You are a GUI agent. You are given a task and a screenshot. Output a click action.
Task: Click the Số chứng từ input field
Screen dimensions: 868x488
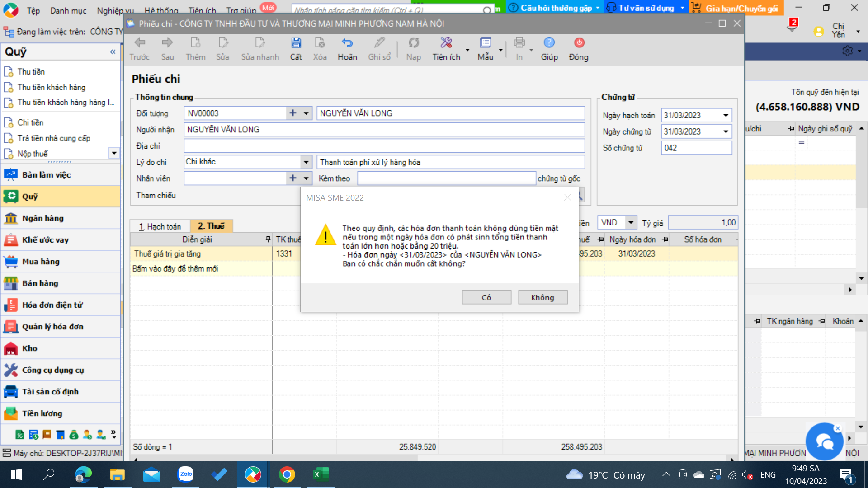[696, 148]
